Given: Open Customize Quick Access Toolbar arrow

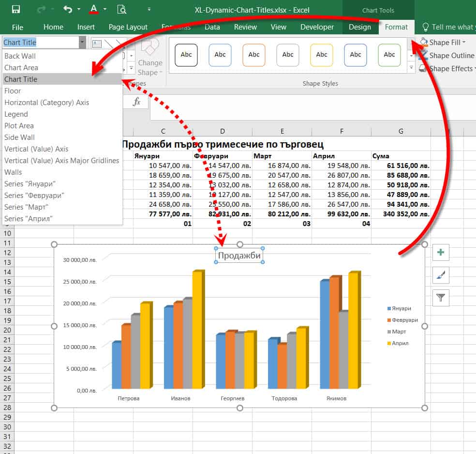Looking at the screenshot, I should (149, 9).
